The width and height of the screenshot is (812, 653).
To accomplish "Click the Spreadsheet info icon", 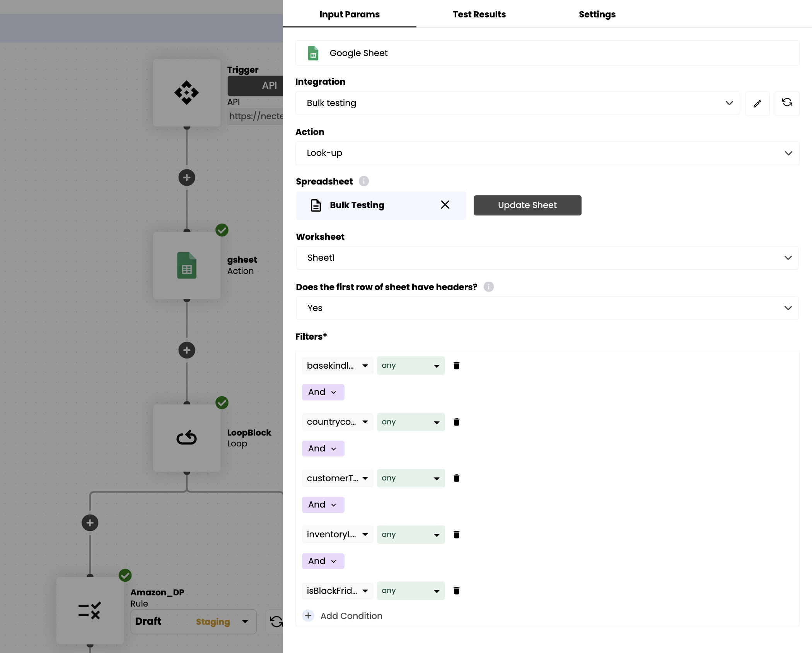I will pyautogui.click(x=363, y=181).
